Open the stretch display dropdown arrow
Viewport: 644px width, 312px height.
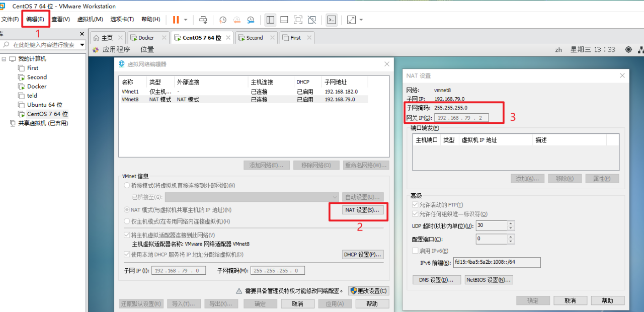[x=361, y=20]
